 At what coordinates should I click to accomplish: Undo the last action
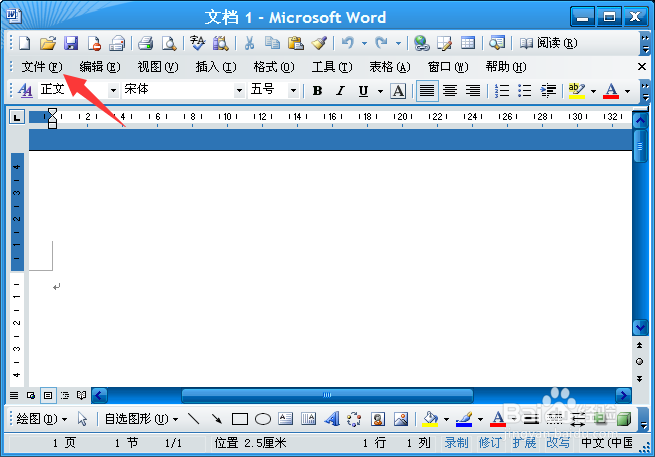point(348,43)
